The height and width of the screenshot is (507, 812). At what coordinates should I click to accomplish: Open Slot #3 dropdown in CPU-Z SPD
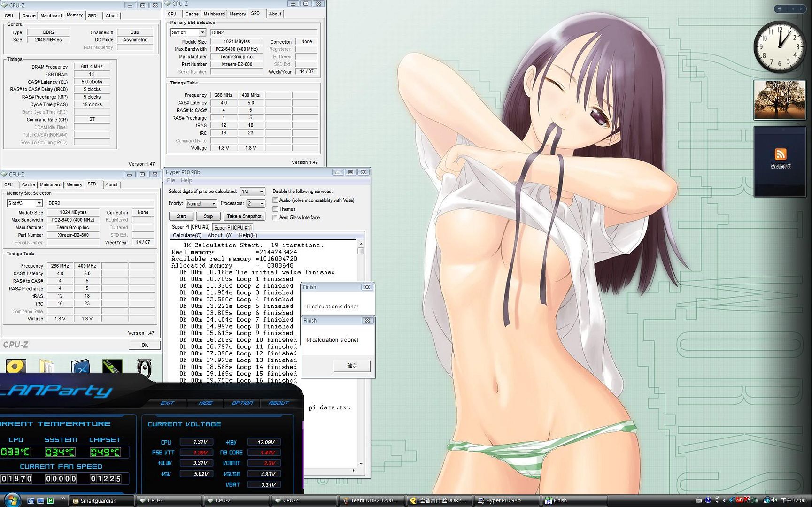[25, 203]
